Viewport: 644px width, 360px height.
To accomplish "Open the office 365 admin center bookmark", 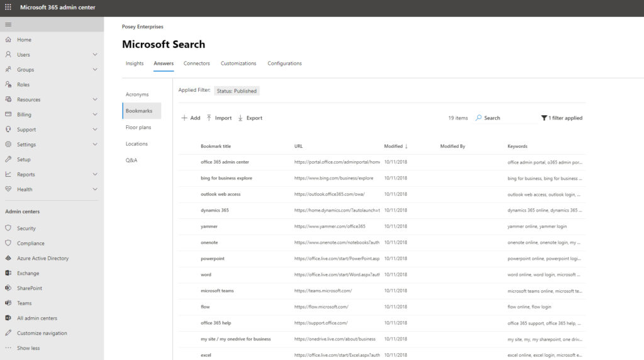I will [x=225, y=162].
